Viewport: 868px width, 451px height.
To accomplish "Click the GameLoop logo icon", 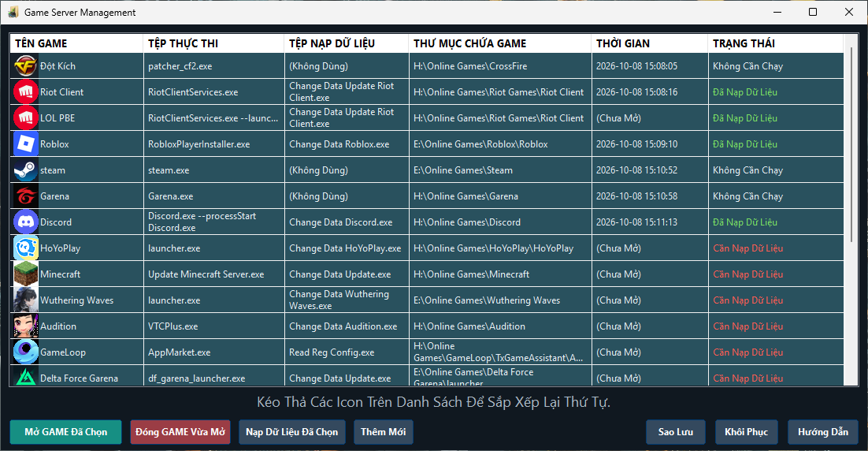I will click(25, 352).
